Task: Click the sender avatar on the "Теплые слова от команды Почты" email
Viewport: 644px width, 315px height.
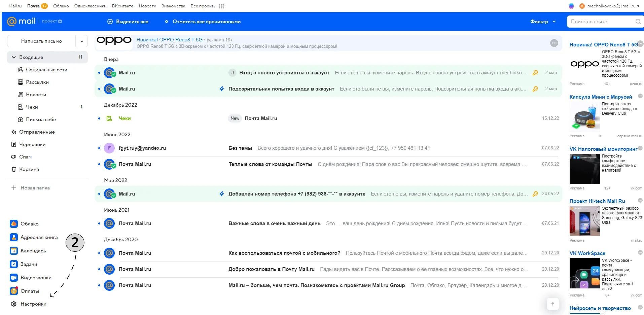Action: tap(109, 164)
